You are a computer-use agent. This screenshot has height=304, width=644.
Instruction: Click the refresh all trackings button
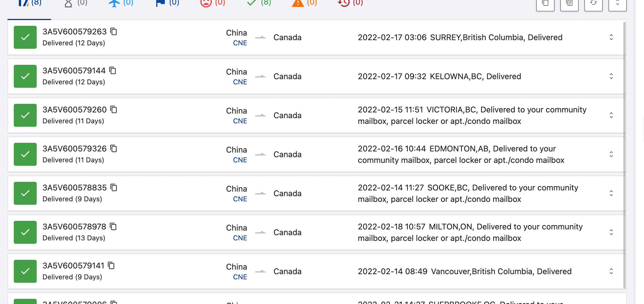tap(593, 4)
